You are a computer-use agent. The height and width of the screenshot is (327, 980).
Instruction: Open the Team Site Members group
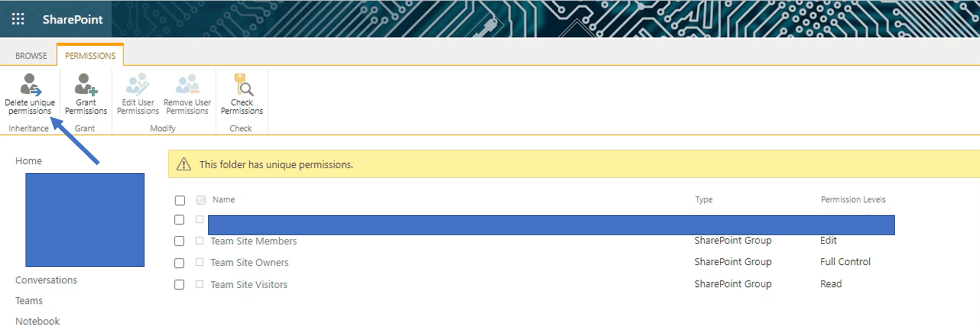point(254,241)
